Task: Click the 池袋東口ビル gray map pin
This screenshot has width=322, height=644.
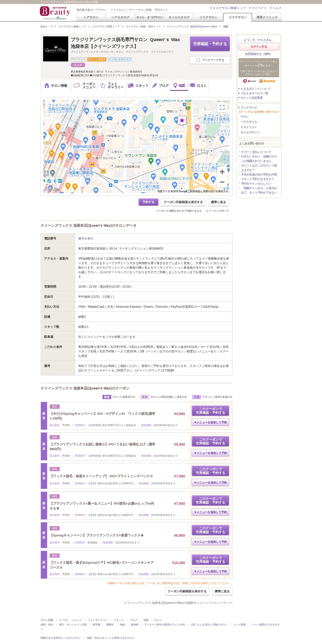Action: click(x=92, y=121)
